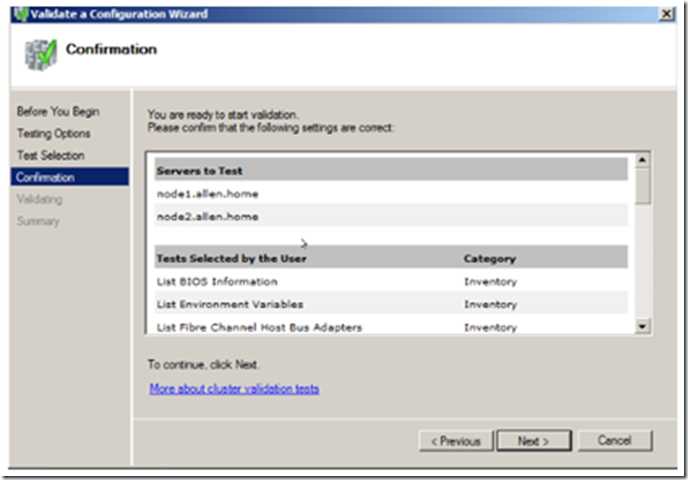Screen dimensions: 688x480
Task: Select node2.allen.home server row
Action: (391, 216)
